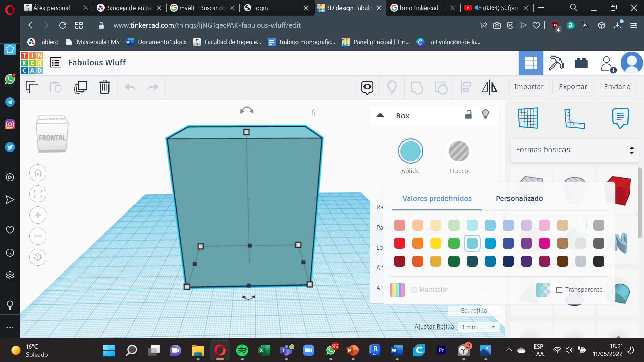The height and width of the screenshot is (362, 644).
Task: Check the Multicolor checkbox
Action: 414,290
